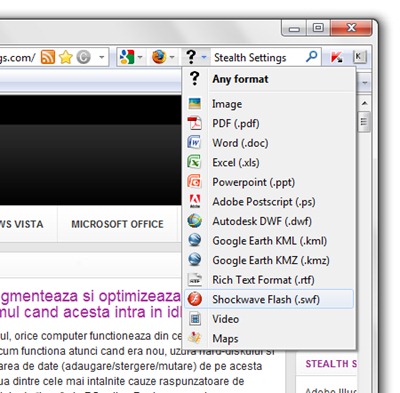Click the RSS feed icon in address bar
Image resolution: width=400 pixels, height=393 pixels.
pos(48,57)
